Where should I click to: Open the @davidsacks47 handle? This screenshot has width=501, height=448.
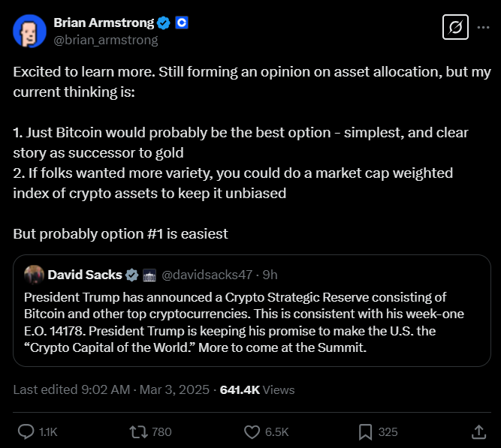coord(207,275)
